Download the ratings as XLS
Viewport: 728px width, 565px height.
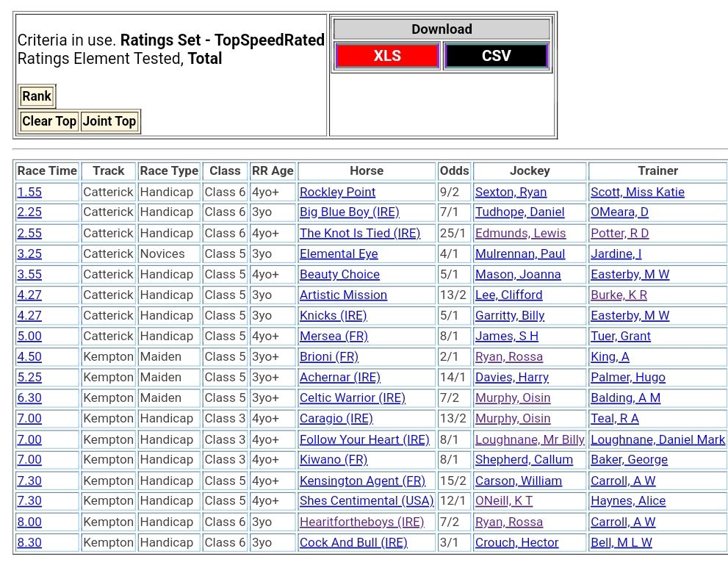coord(387,56)
